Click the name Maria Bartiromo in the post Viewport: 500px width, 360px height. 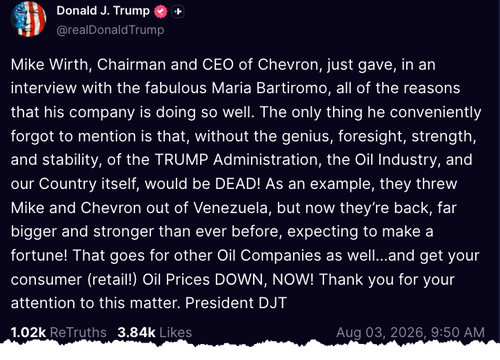point(271,88)
